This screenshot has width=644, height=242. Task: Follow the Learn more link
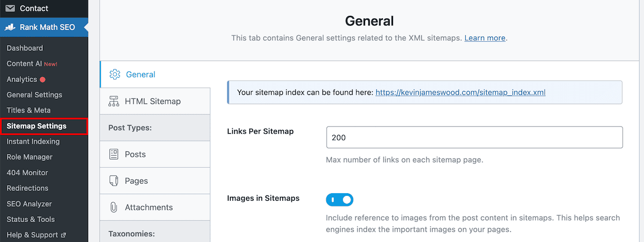tap(485, 38)
